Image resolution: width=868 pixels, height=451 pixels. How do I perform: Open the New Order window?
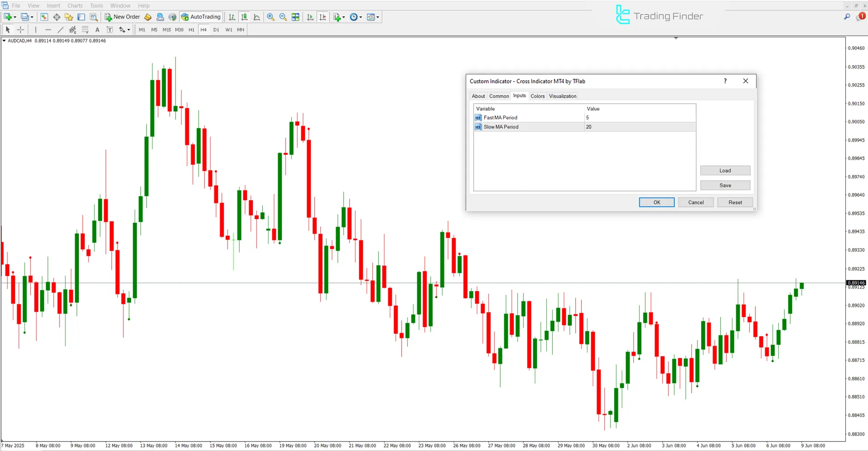tap(122, 17)
